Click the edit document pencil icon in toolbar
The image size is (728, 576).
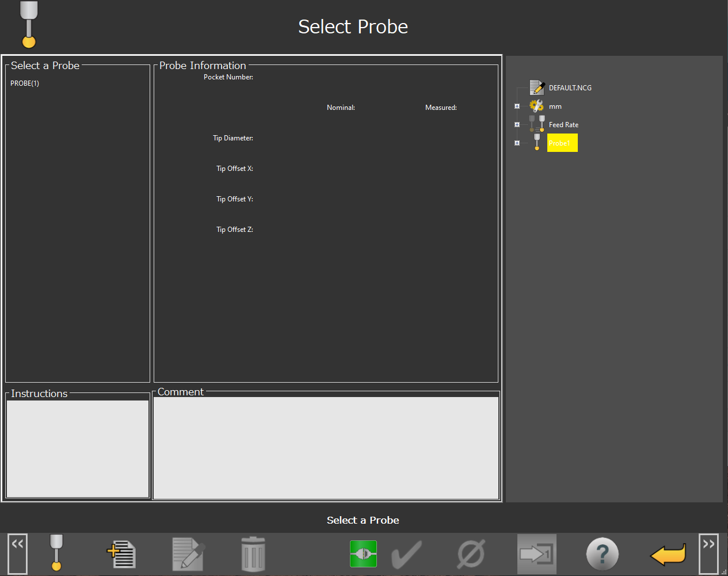coord(188,554)
